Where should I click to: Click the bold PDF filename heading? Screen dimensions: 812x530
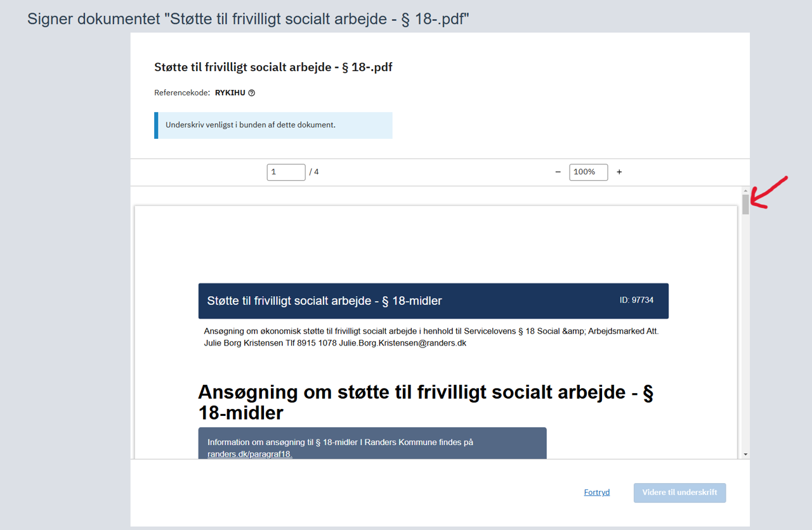[x=273, y=67]
